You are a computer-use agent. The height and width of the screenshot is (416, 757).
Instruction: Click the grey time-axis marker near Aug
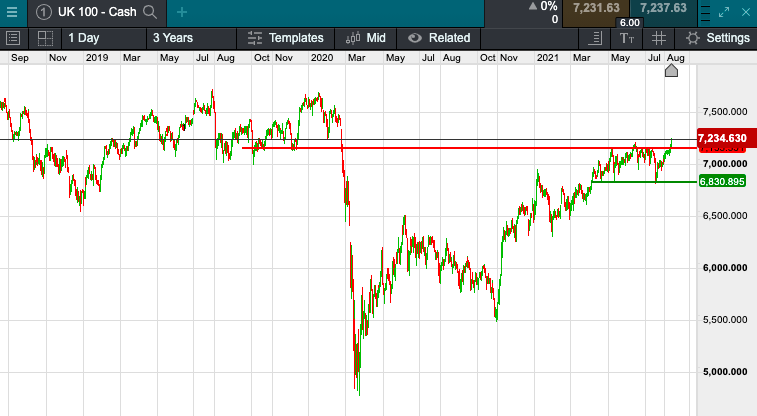(x=673, y=75)
